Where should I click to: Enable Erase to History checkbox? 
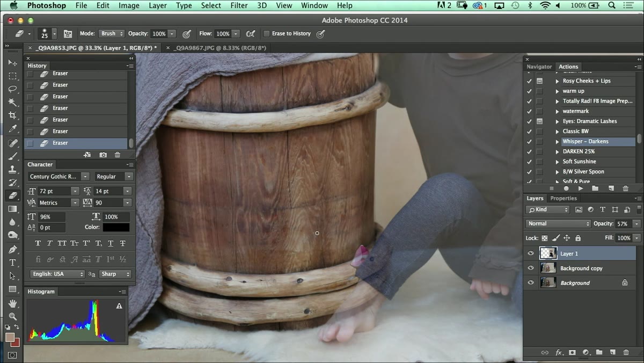coord(267,33)
